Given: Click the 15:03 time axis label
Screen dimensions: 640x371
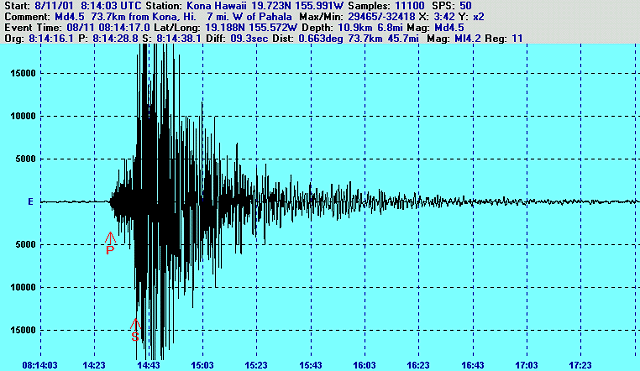Looking at the screenshot, I should pos(202,365).
